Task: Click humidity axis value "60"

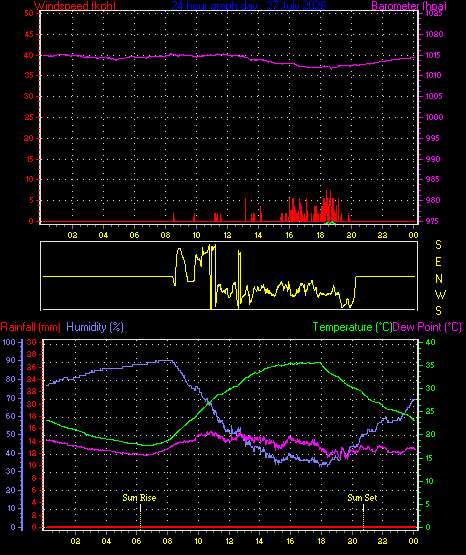Action: [x=11, y=416]
